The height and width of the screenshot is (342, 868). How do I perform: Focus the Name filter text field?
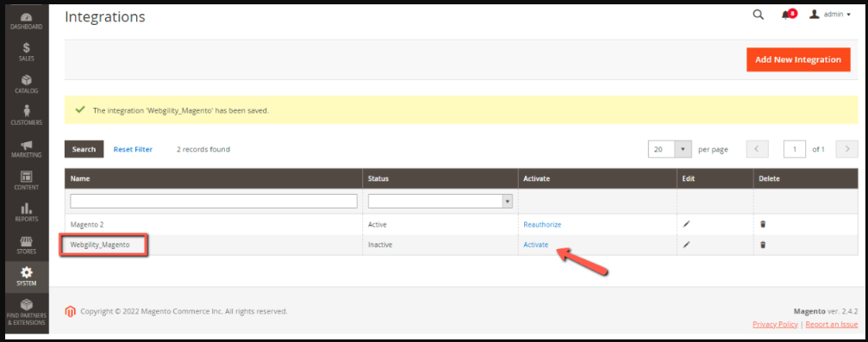(x=214, y=201)
